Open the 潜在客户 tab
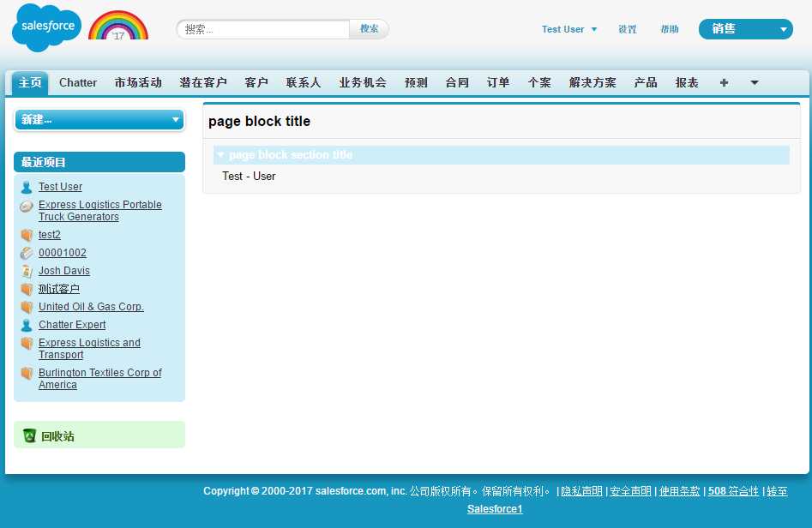The height and width of the screenshot is (528, 812). pos(203,83)
